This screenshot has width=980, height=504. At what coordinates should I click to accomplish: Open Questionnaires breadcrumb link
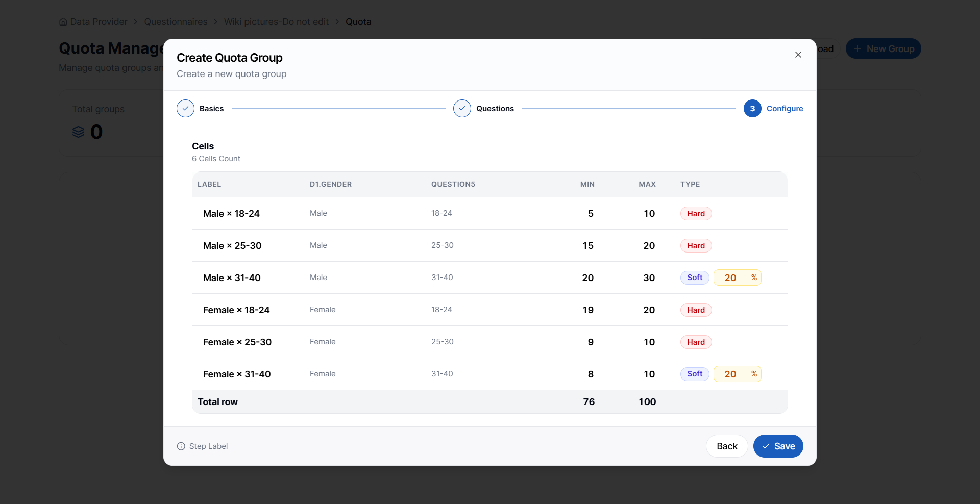(x=176, y=22)
